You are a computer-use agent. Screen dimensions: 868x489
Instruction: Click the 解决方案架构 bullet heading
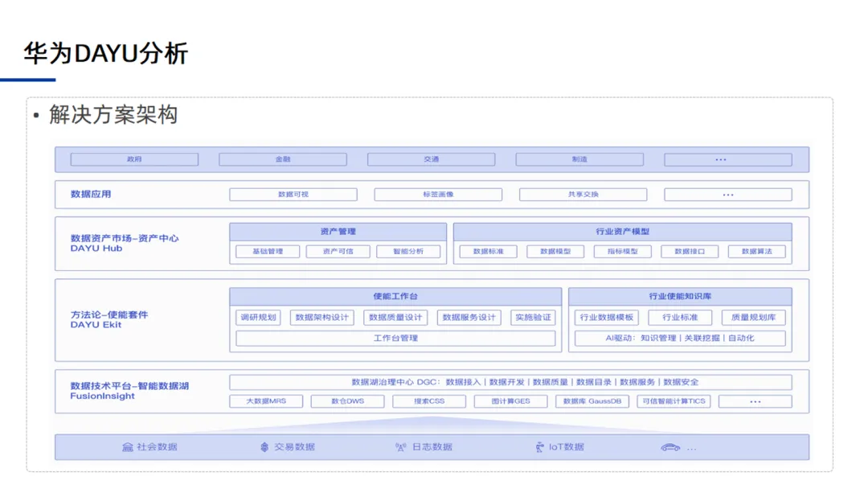113,115
